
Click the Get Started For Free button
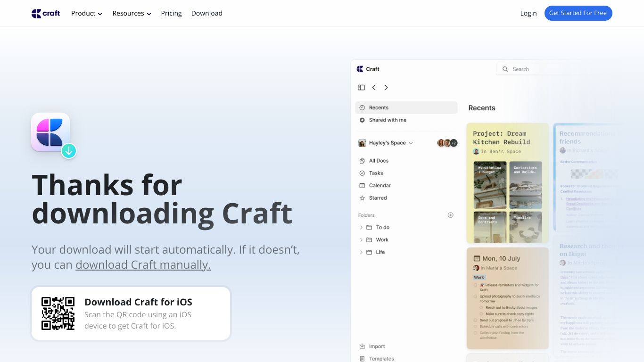pyautogui.click(x=578, y=13)
